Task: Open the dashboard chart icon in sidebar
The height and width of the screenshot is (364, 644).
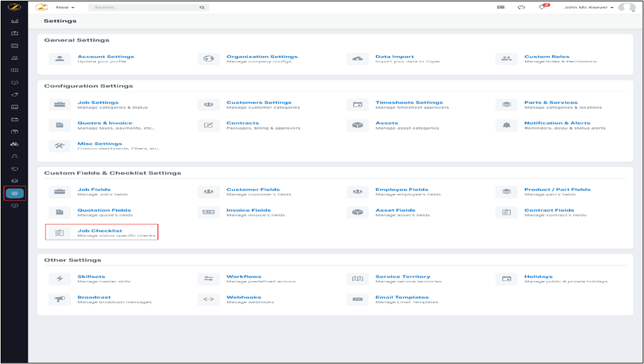Action: pyautogui.click(x=14, y=21)
